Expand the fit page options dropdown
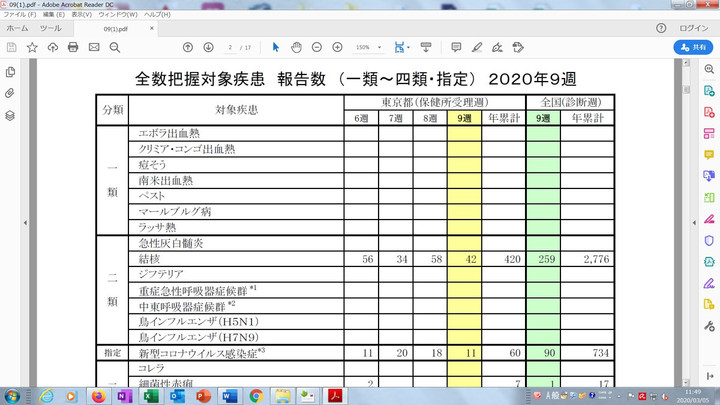The image size is (720, 405). pos(407,47)
